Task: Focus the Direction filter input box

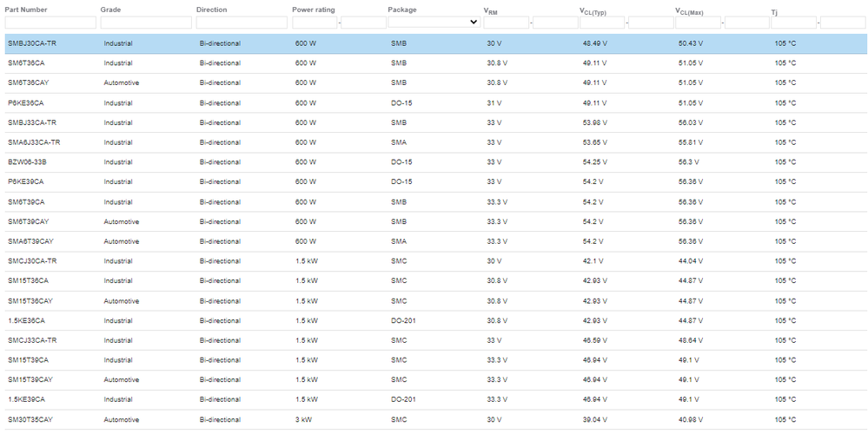Action: 242,23
